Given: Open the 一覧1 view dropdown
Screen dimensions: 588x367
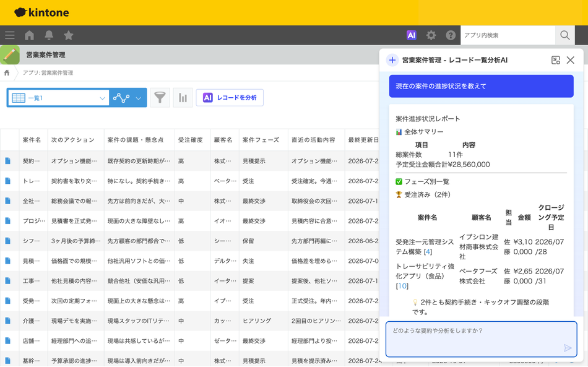Looking at the screenshot, I should tap(59, 98).
